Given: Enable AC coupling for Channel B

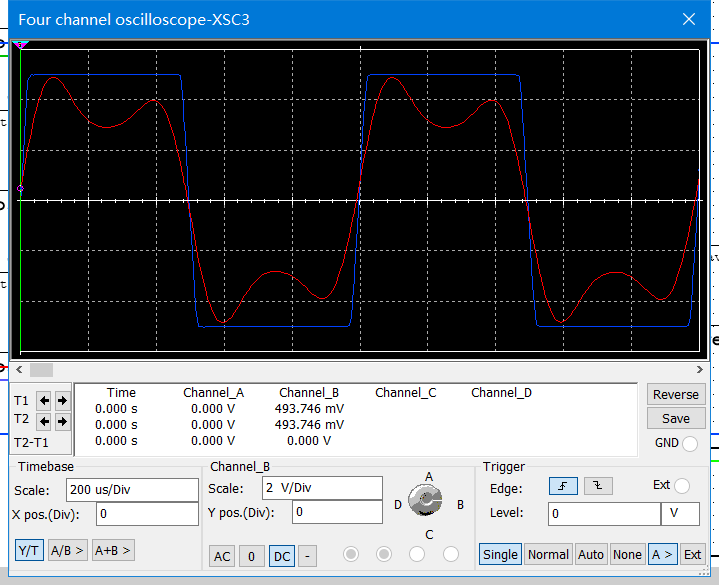Looking at the screenshot, I should [x=222, y=556].
